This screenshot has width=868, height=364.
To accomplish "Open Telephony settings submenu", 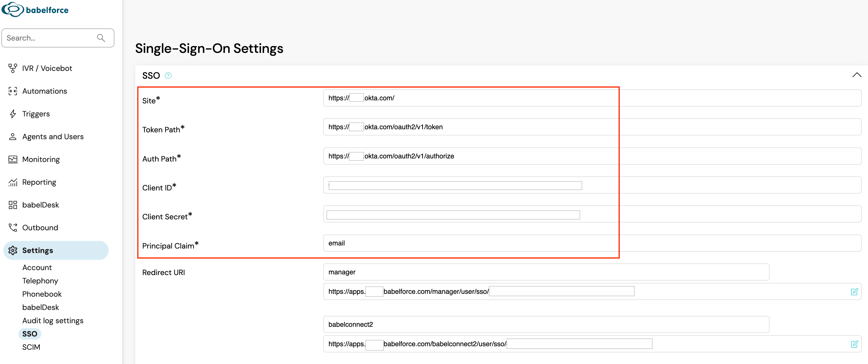I will (x=40, y=281).
